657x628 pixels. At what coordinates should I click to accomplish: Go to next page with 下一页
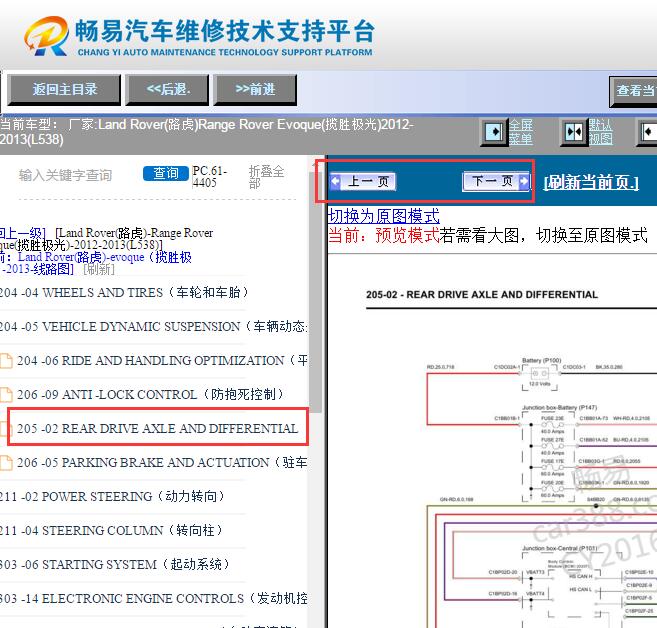[x=496, y=181]
